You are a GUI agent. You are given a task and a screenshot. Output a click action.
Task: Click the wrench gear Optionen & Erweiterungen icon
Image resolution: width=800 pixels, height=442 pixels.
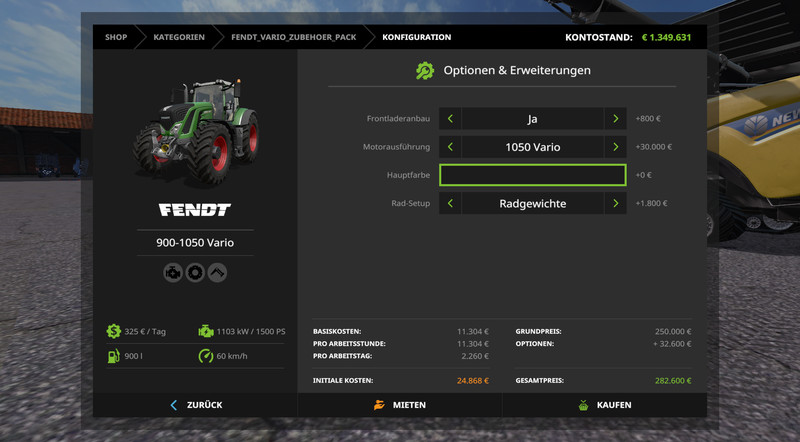click(425, 71)
